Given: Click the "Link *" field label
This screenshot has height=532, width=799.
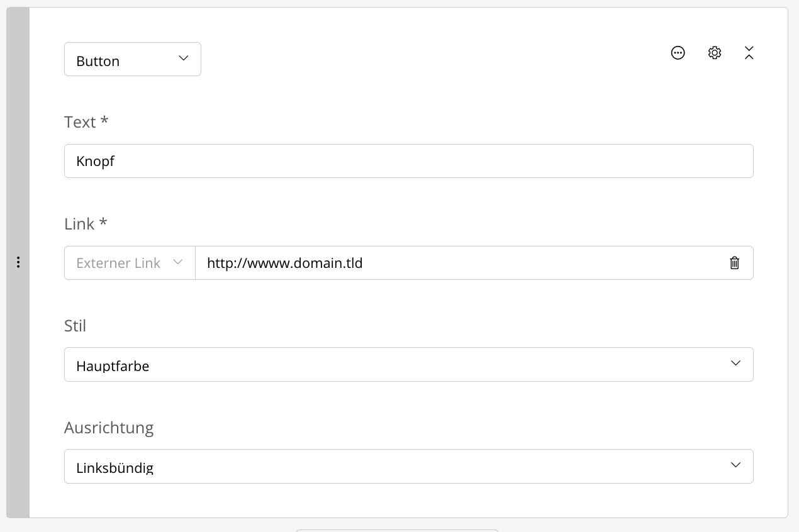Looking at the screenshot, I should [x=86, y=224].
